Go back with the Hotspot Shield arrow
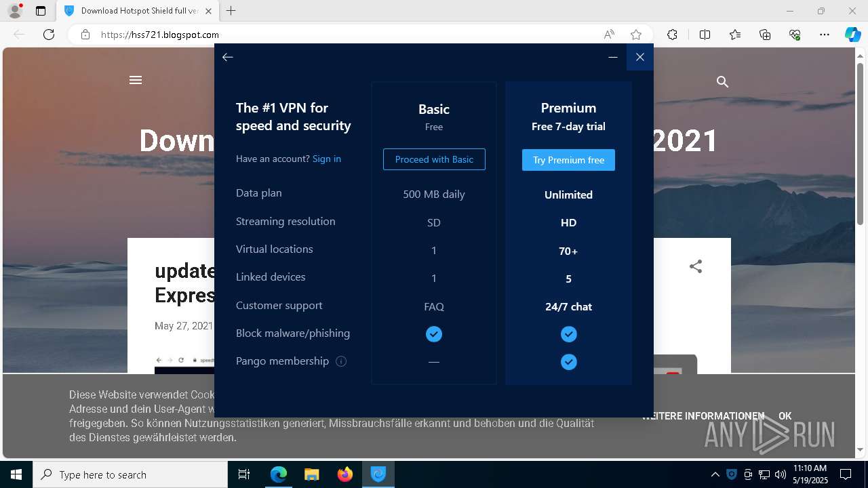Image resolution: width=868 pixels, height=488 pixels. [x=228, y=57]
